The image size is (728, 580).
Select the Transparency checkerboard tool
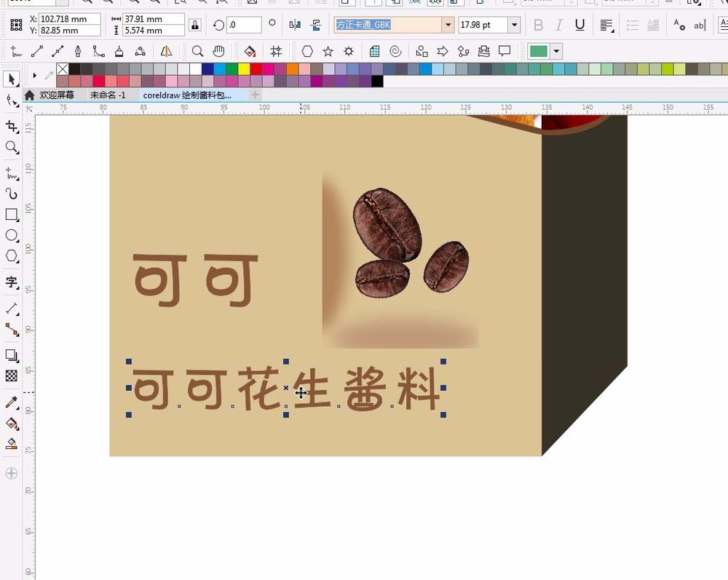pyautogui.click(x=12, y=376)
